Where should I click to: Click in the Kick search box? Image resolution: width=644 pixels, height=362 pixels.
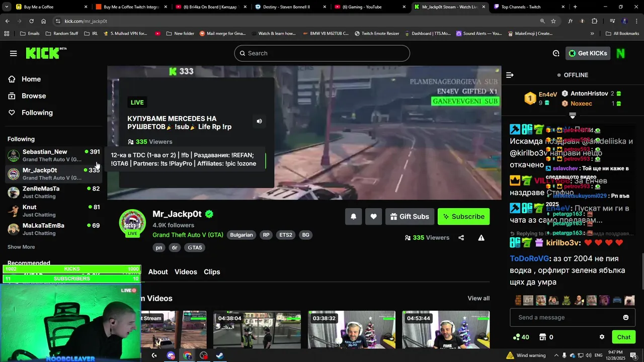pyautogui.click(x=322, y=53)
